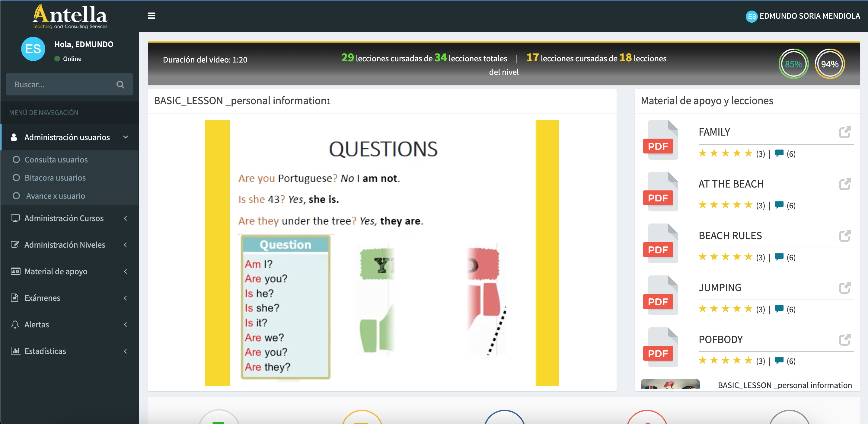Screen dimensions: 868x424
Task: Open the Administración Niveles menu
Action: click(69, 245)
